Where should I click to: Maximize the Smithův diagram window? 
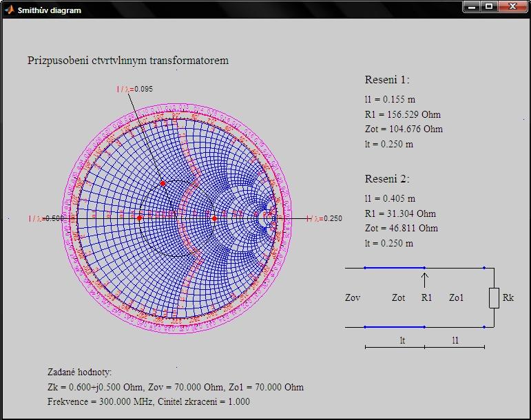tap(489, 6)
